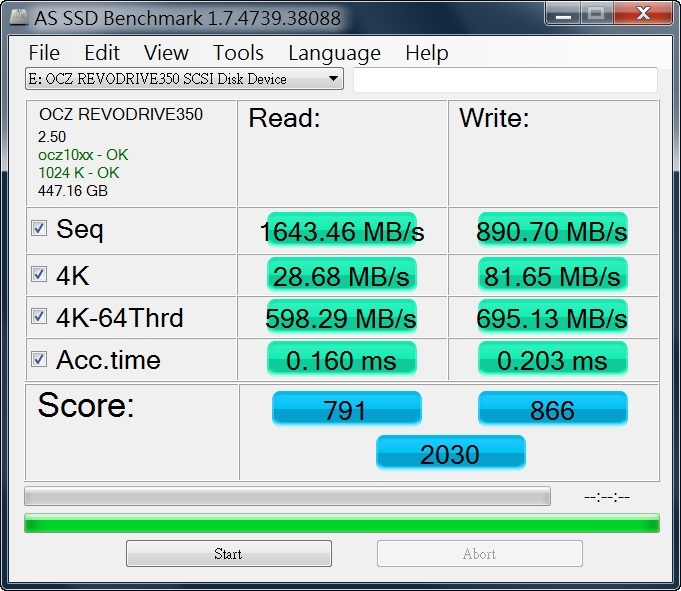
Task: Toggle the 4K test checkbox
Action: point(39,274)
